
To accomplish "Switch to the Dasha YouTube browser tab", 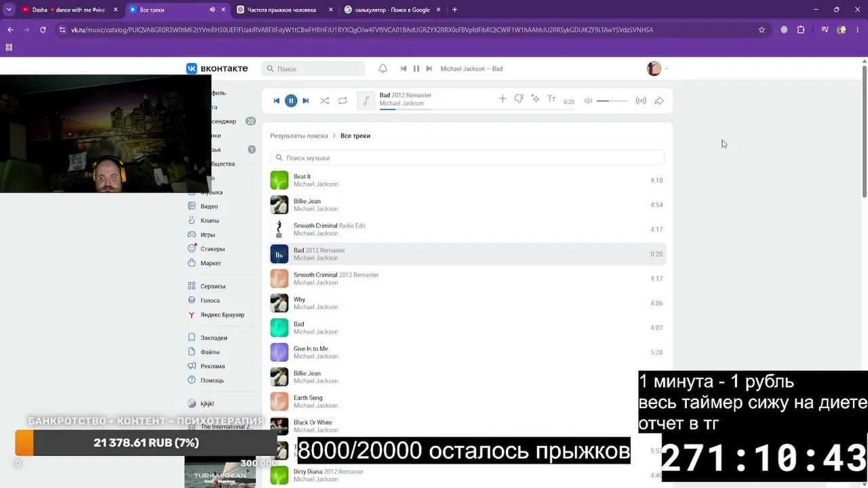I will point(70,9).
